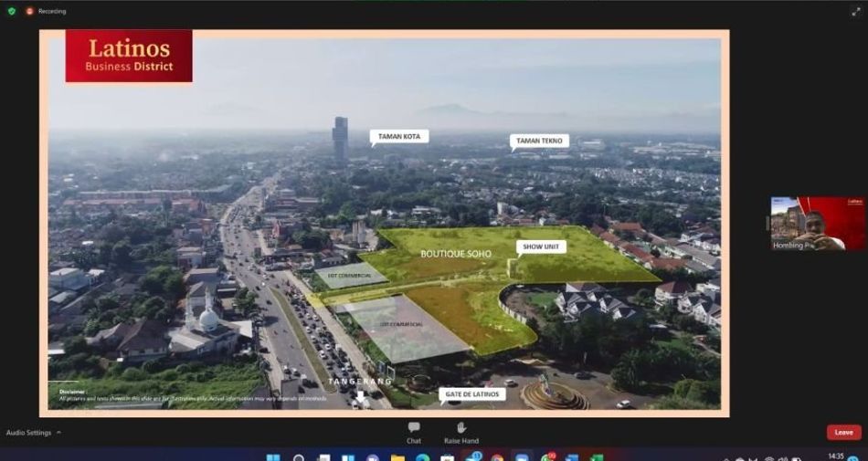The image size is (868, 461).
Task: Open File Explorer from the taskbar
Action: [397, 457]
